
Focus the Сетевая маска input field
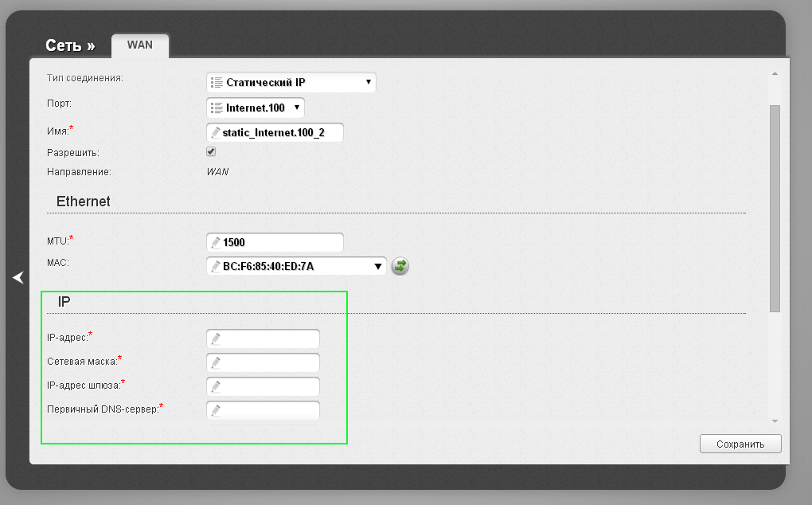click(x=263, y=362)
